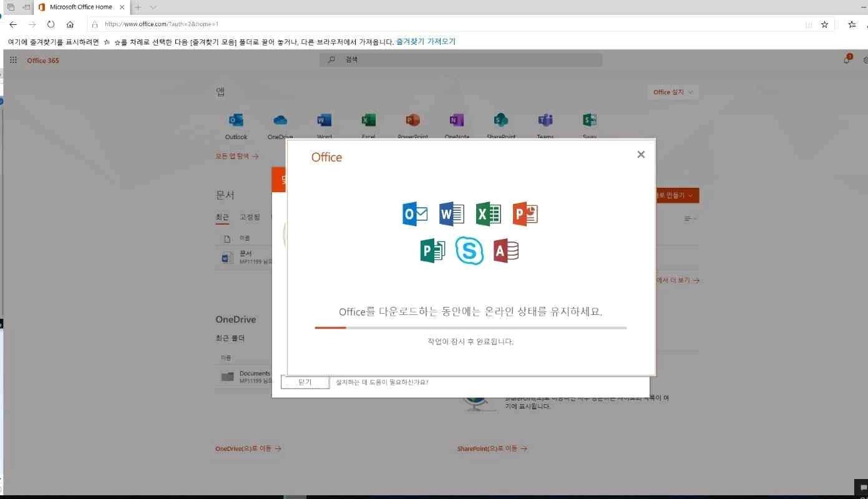Open the Excel app icon

coord(368,120)
